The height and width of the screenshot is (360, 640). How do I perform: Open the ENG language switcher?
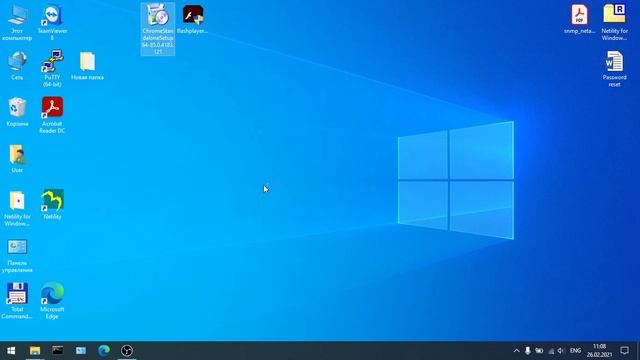pos(576,351)
